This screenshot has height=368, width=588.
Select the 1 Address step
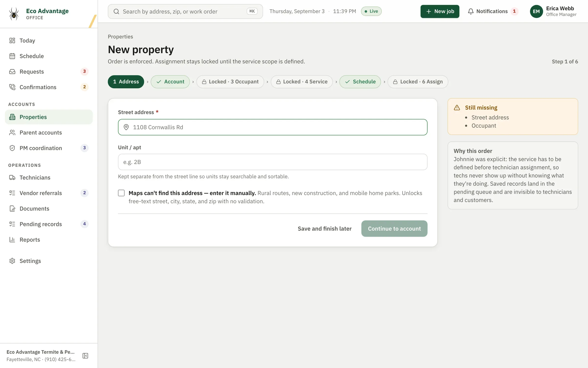[126, 82]
